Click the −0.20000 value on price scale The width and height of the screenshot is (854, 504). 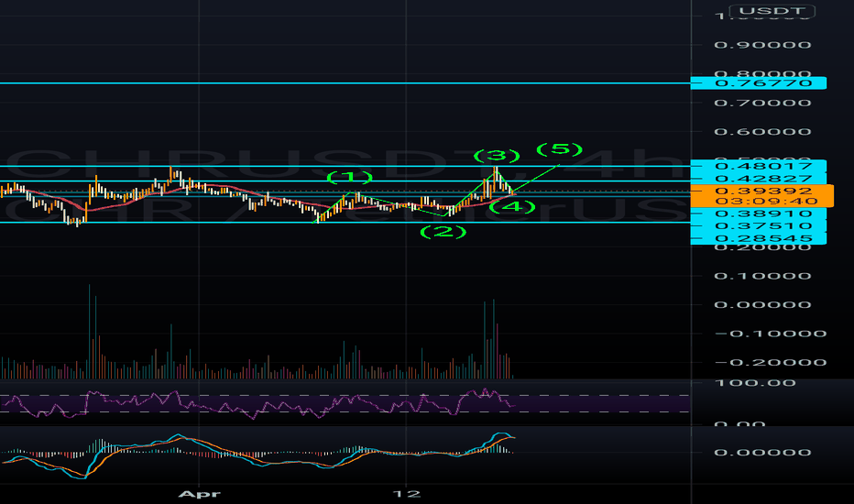click(770, 362)
